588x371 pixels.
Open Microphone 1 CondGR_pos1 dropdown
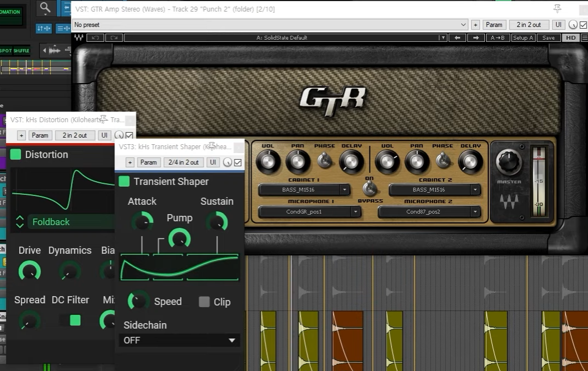[310, 212]
